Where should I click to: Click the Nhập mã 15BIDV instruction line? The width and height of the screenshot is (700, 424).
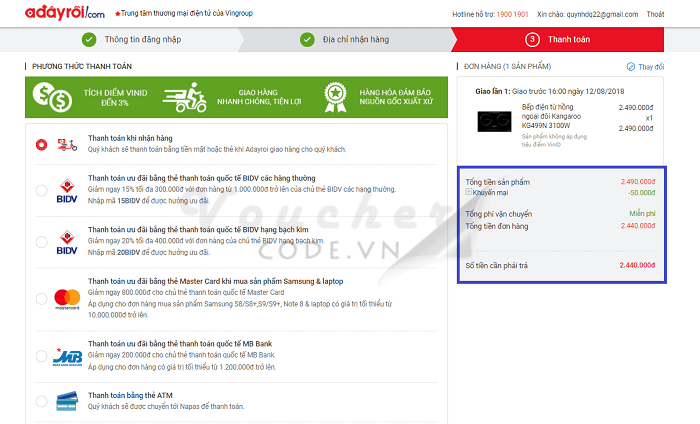tap(149, 201)
